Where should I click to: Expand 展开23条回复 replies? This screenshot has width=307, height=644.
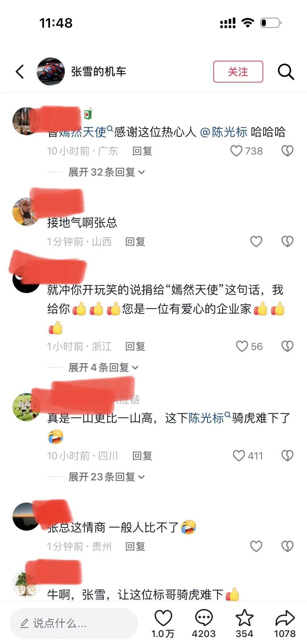(107, 476)
